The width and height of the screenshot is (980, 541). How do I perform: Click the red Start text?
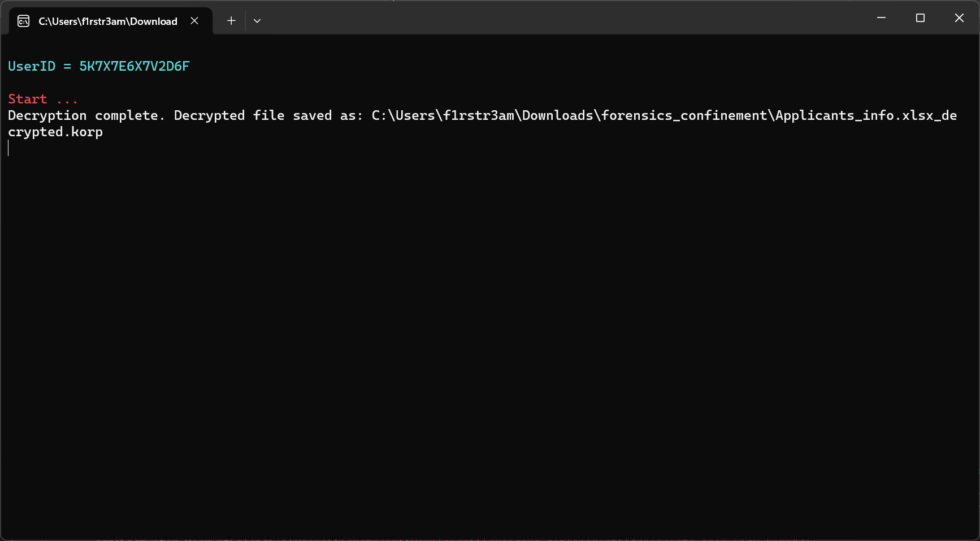click(28, 99)
